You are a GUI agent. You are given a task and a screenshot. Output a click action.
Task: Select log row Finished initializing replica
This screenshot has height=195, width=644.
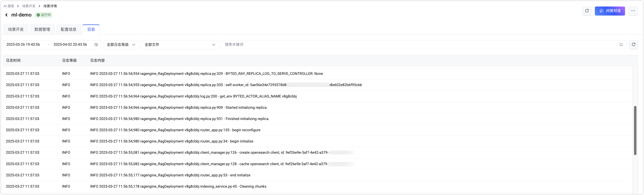[x=318, y=119]
